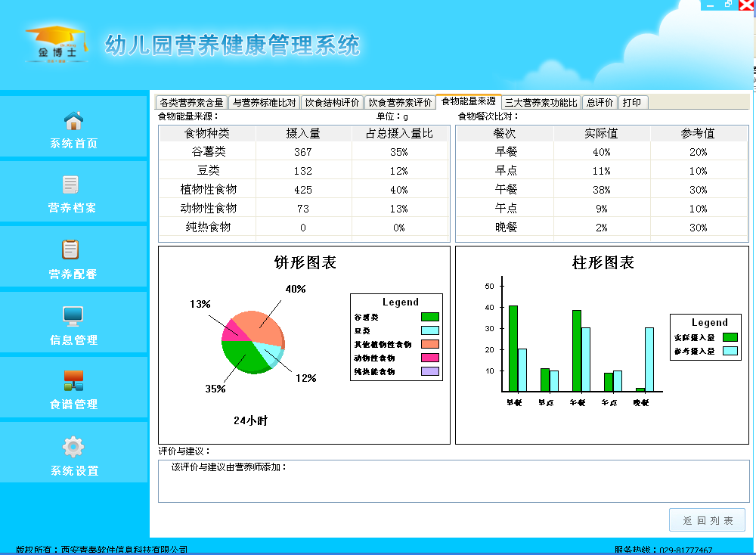Open the 食谱管理 network icon
Screen dimensions: 756x555
73,380
